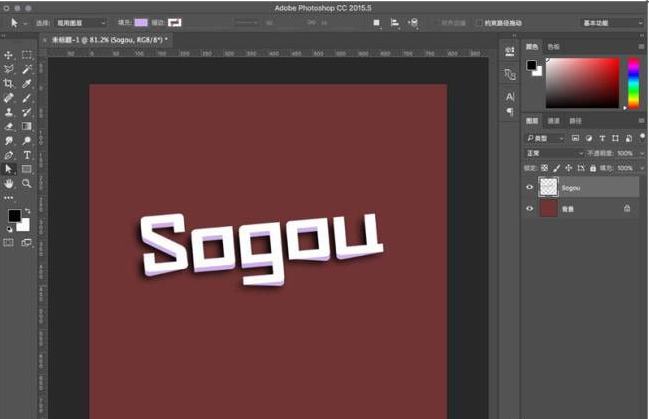Open the path selection layer dropdown
The image size is (649, 419).
(x=80, y=23)
